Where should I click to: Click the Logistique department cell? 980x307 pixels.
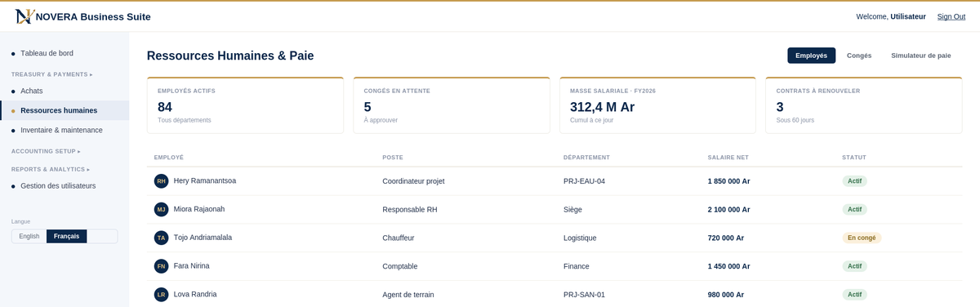pyautogui.click(x=580, y=238)
